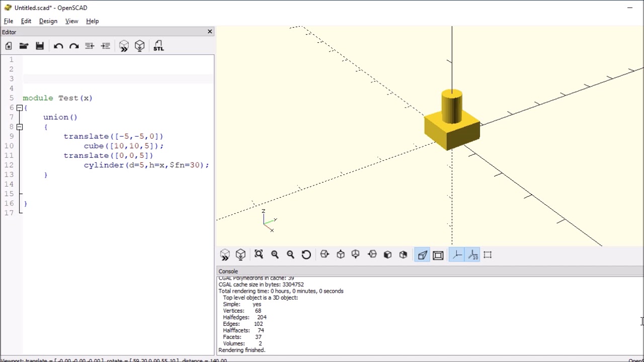Zoom out of the 3D view
This screenshot has height=362, width=644.
290,255
